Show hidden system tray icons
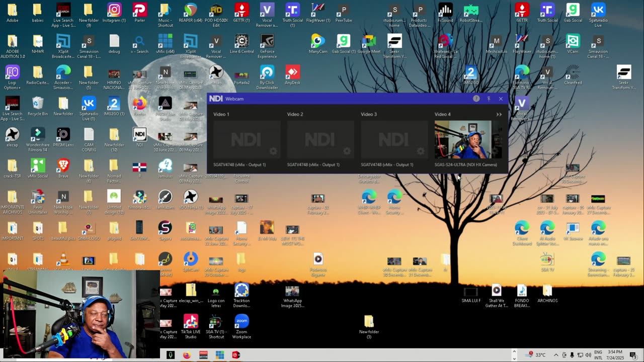This screenshot has width=644, height=362. (x=556, y=355)
